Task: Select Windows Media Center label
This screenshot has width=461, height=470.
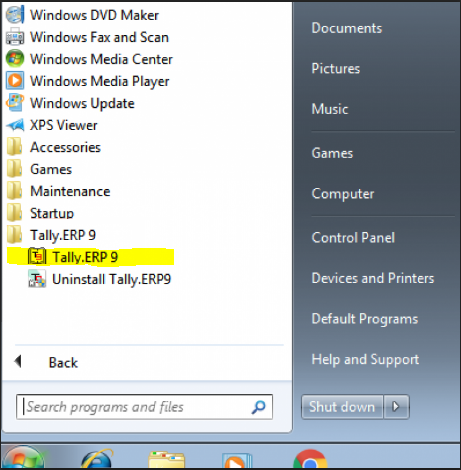Action: pos(101,59)
